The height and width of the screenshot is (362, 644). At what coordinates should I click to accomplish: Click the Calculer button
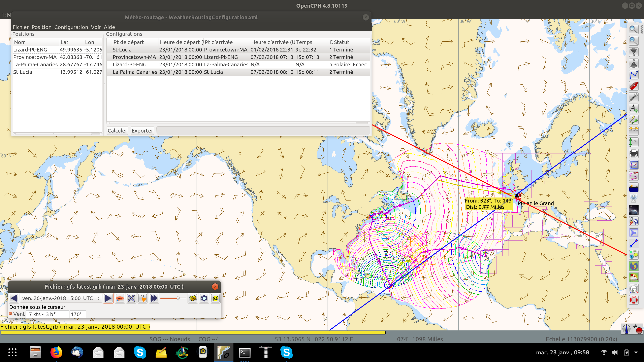click(x=117, y=130)
